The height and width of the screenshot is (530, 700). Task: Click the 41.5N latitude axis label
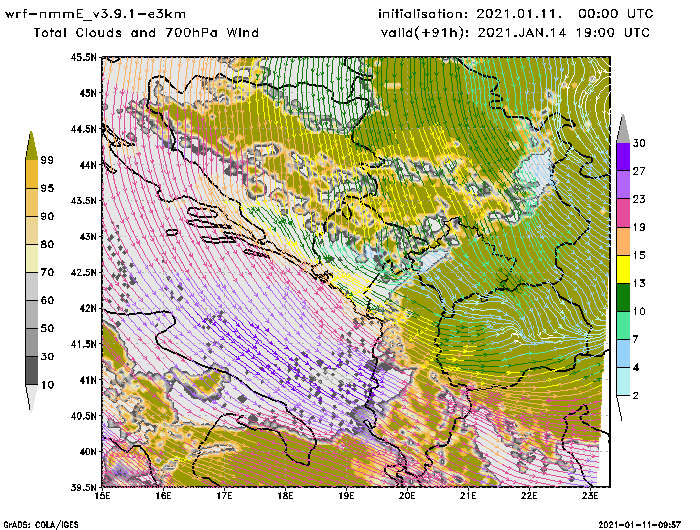point(83,344)
